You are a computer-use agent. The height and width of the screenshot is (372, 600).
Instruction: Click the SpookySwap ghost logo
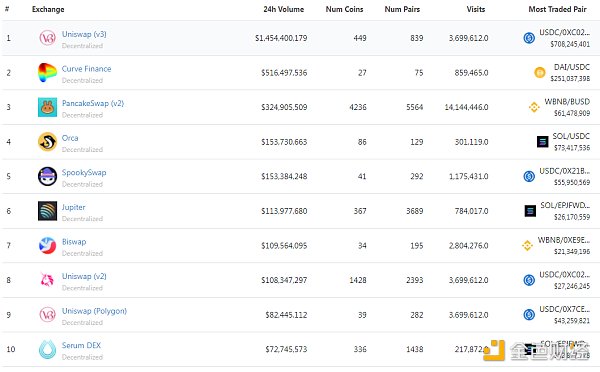pos(47,176)
